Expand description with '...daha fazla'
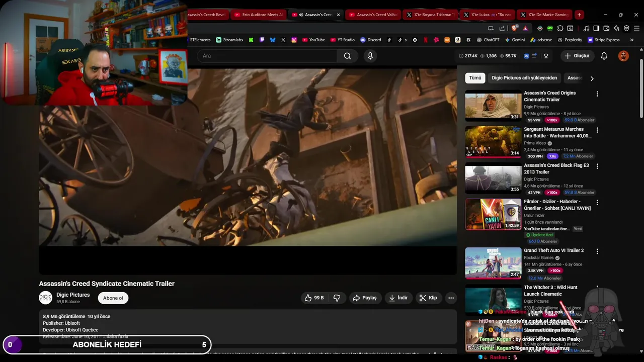This screenshot has width=644, height=362. pyautogui.click(x=116, y=336)
